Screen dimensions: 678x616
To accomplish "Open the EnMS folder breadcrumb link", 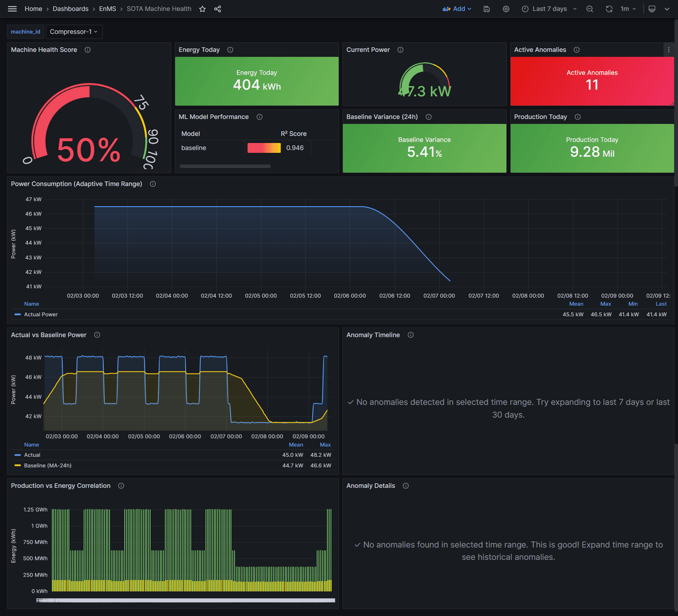I will tap(108, 9).
